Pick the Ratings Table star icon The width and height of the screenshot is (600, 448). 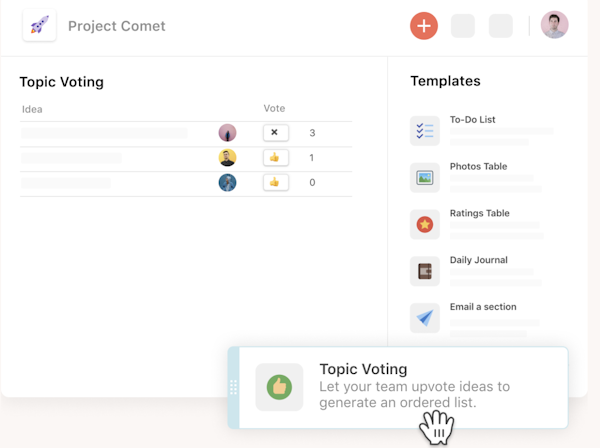click(425, 224)
